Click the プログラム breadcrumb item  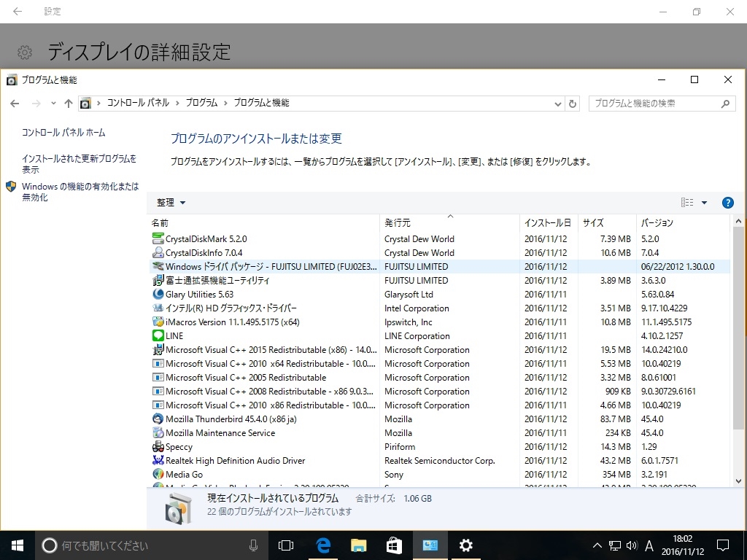point(201,103)
